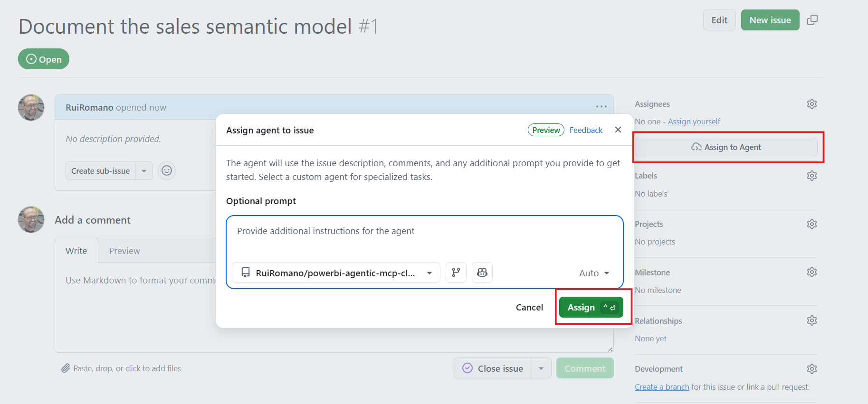868x404 pixels.
Task: Click the Relationships heading
Action: tap(658, 321)
